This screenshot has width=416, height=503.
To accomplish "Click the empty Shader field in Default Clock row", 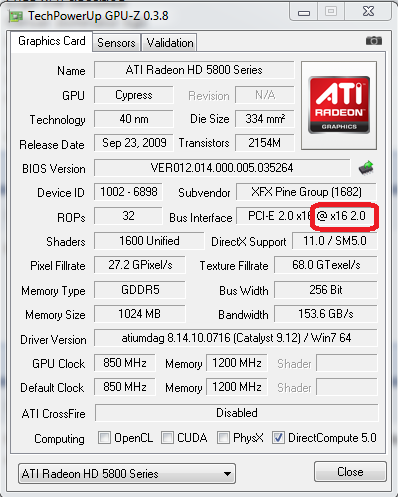I will [x=347, y=387].
